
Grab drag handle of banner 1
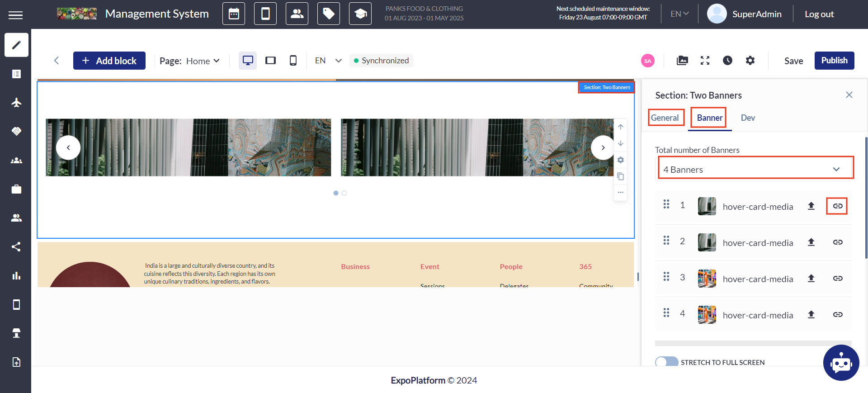[666, 204]
